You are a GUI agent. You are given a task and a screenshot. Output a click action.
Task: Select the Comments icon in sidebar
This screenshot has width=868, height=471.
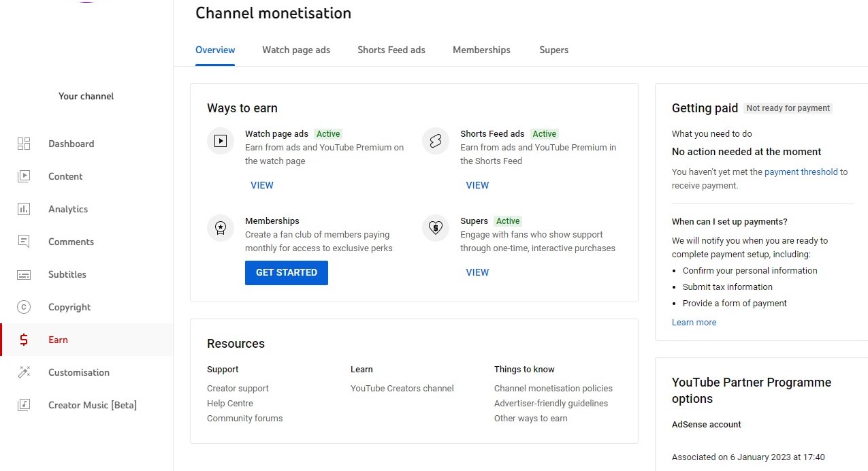[24, 242]
